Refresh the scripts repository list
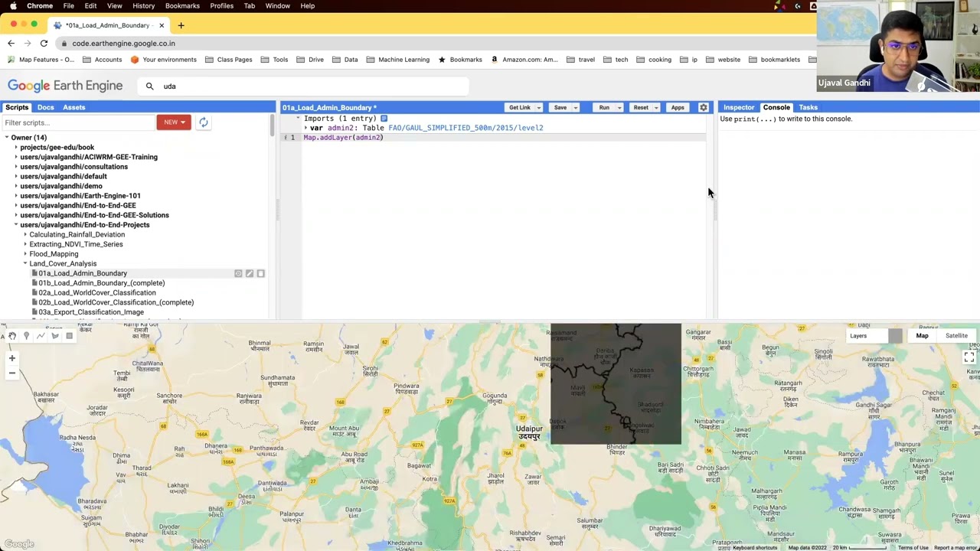 pyautogui.click(x=203, y=122)
